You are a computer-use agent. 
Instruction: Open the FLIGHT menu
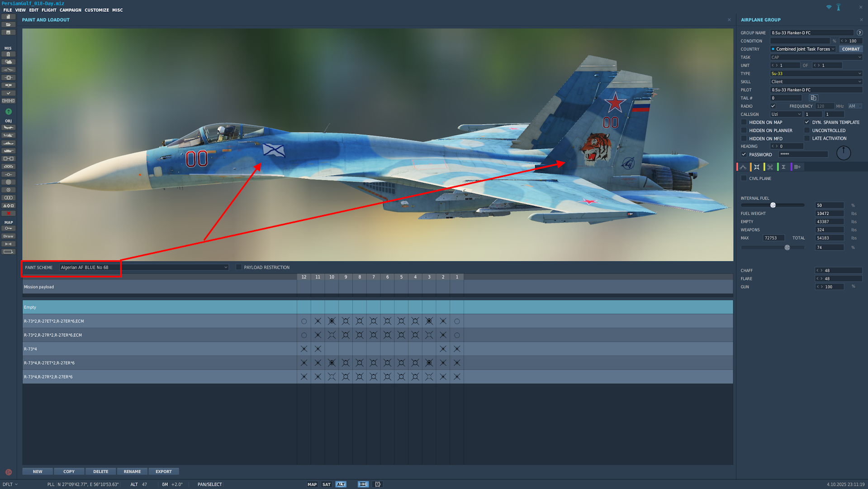(49, 10)
